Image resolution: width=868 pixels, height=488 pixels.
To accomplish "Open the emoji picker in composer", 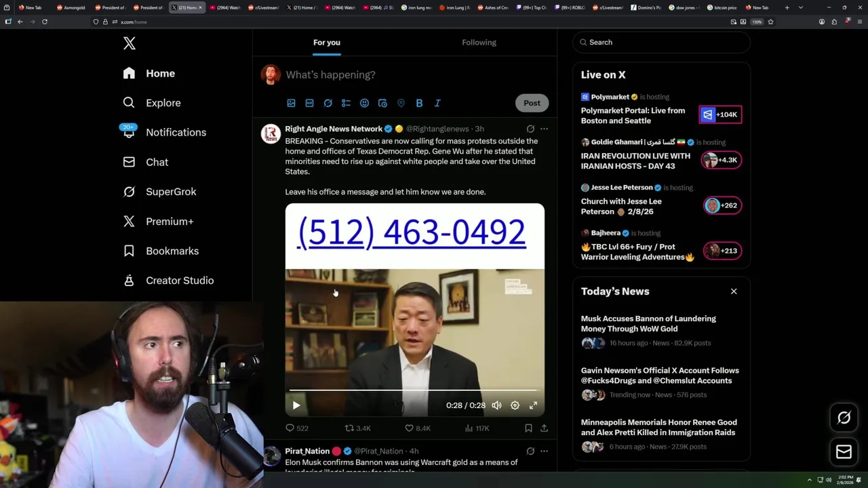I will coord(364,103).
